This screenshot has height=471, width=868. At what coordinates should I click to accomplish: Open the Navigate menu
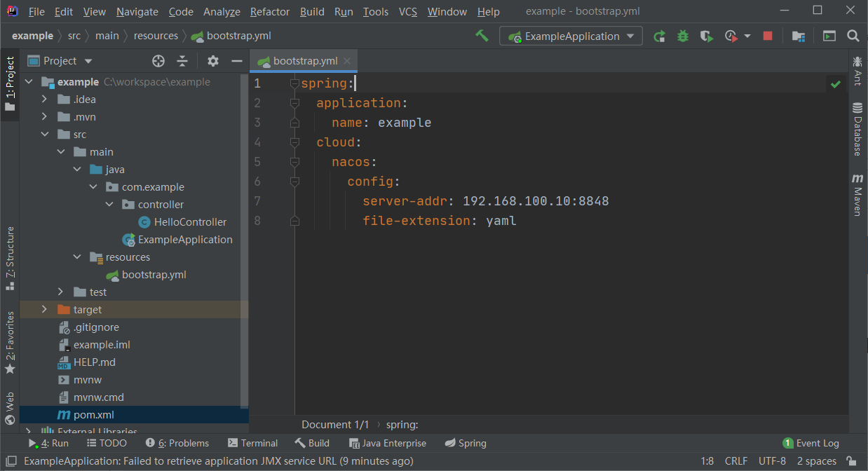[x=137, y=12]
